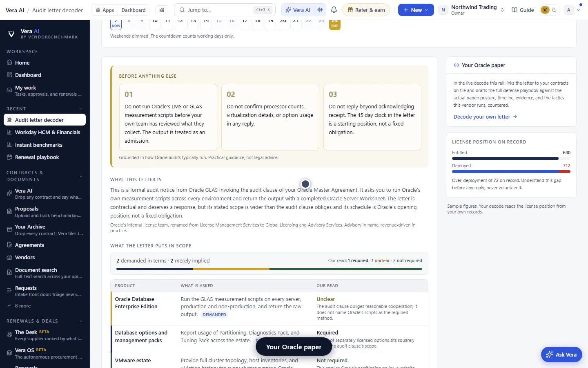Viewport: 588px width, 368px height.
Task: Click the scope read breakdown bar
Action: 269,269
